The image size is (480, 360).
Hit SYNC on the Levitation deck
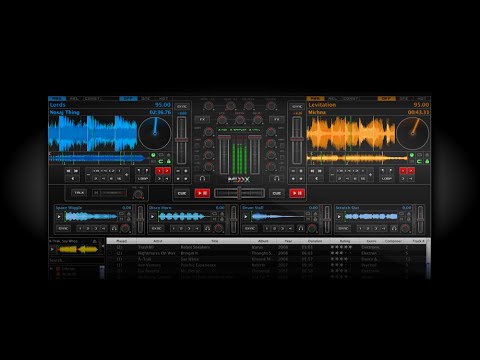point(297,106)
